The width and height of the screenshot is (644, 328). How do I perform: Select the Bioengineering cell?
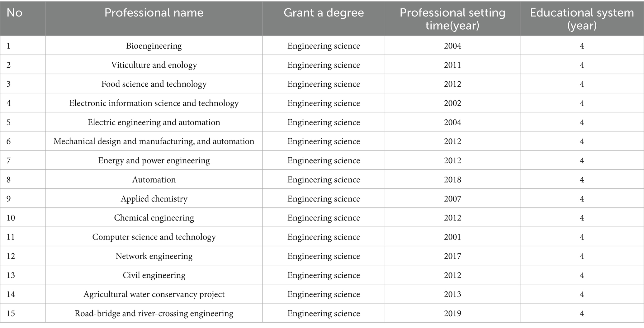(x=154, y=46)
